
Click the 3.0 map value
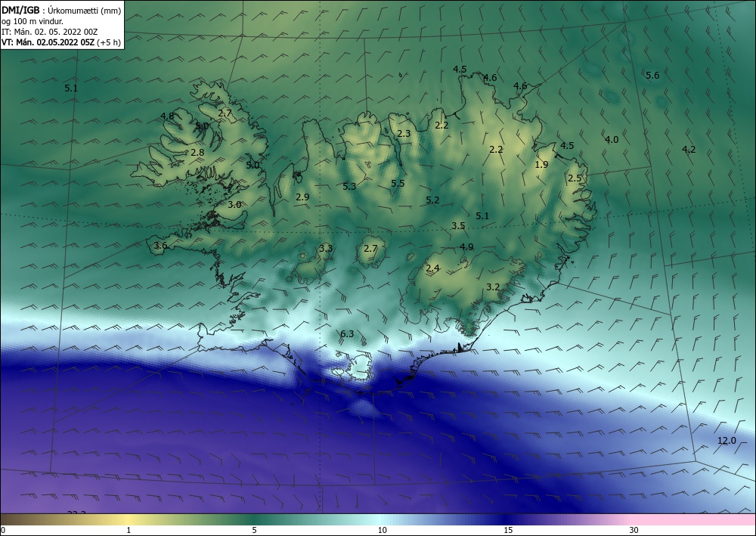click(234, 204)
